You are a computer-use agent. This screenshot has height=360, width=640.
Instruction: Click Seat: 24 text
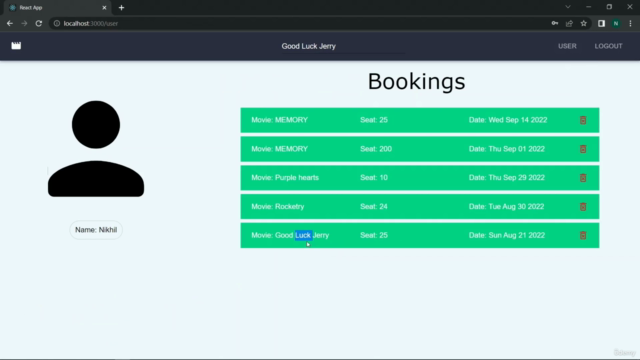pos(374,207)
